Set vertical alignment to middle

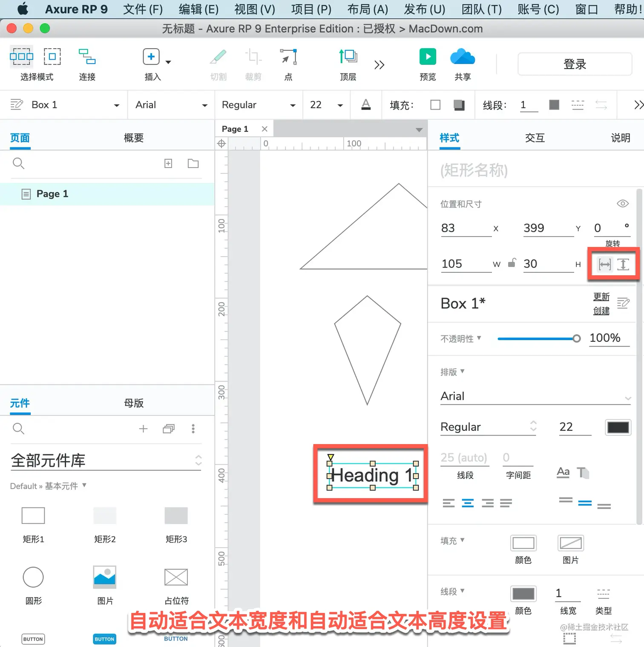tap(585, 503)
